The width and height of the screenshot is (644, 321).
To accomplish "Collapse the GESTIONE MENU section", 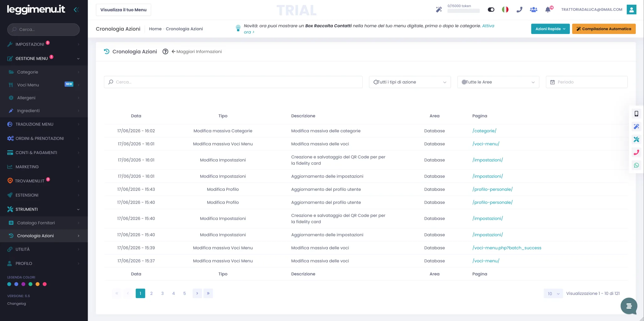I will pyautogui.click(x=44, y=58).
